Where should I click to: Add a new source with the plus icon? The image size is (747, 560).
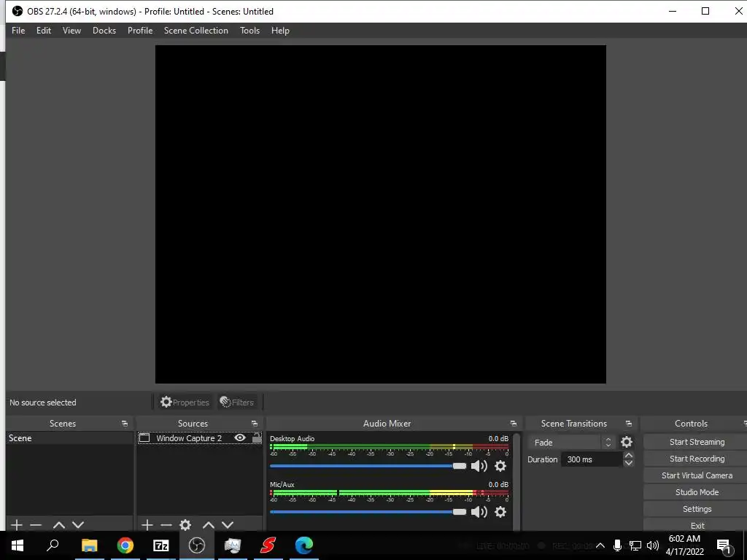(147, 525)
